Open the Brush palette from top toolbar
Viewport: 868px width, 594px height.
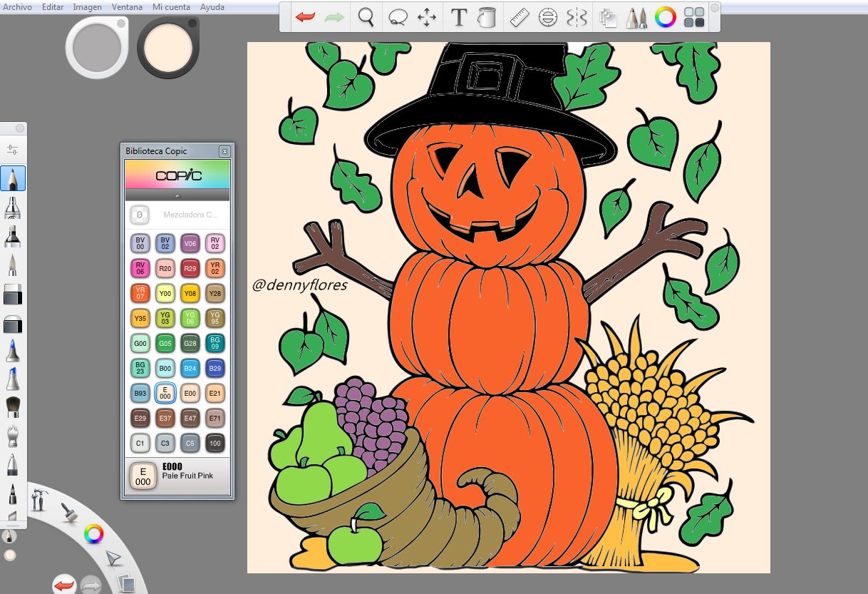click(636, 18)
